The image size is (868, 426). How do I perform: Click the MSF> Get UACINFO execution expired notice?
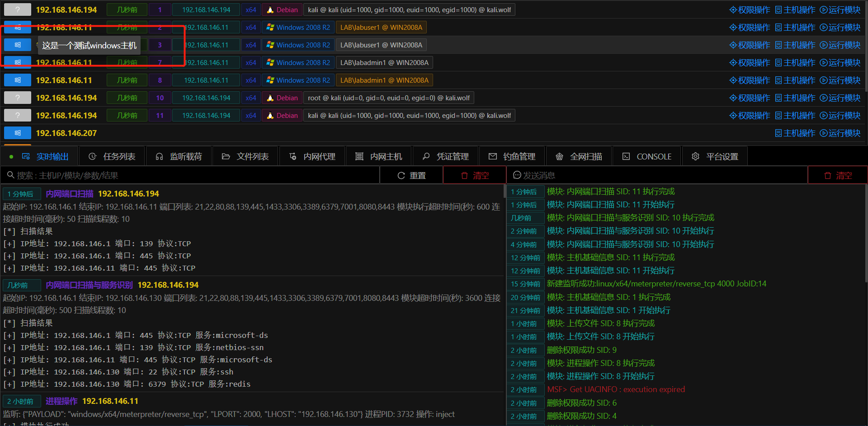[616, 389]
